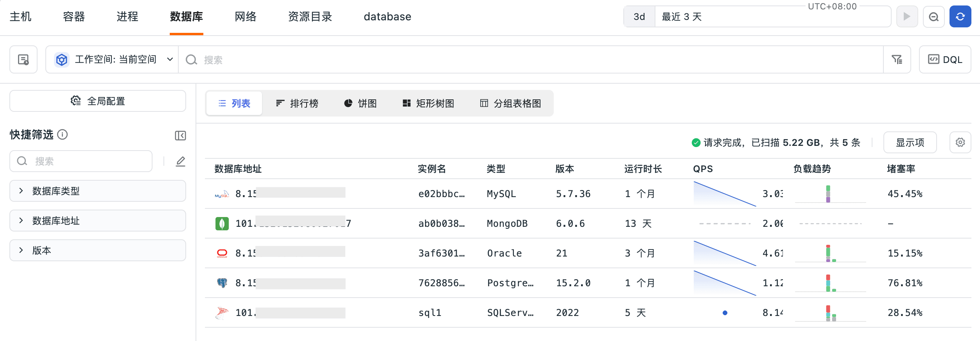Click the blue refresh icon button
The image size is (980, 341).
(x=960, y=16)
